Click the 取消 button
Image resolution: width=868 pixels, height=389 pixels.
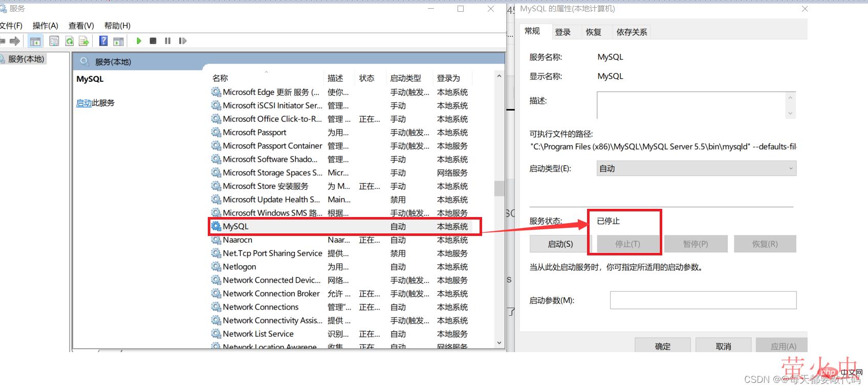click(x=724, y=346)
